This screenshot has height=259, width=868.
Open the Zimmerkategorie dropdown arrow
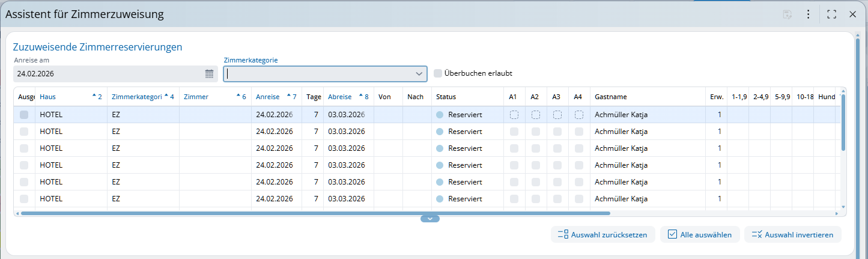click(x=419, y=74)
